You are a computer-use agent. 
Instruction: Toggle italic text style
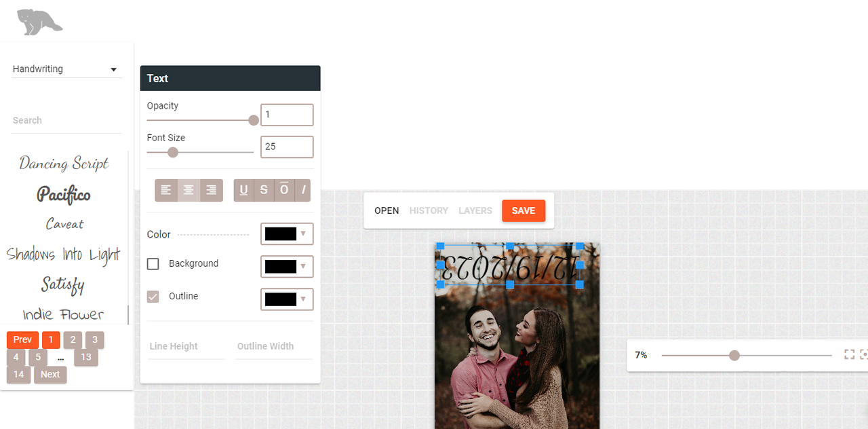tap(303, 191)
